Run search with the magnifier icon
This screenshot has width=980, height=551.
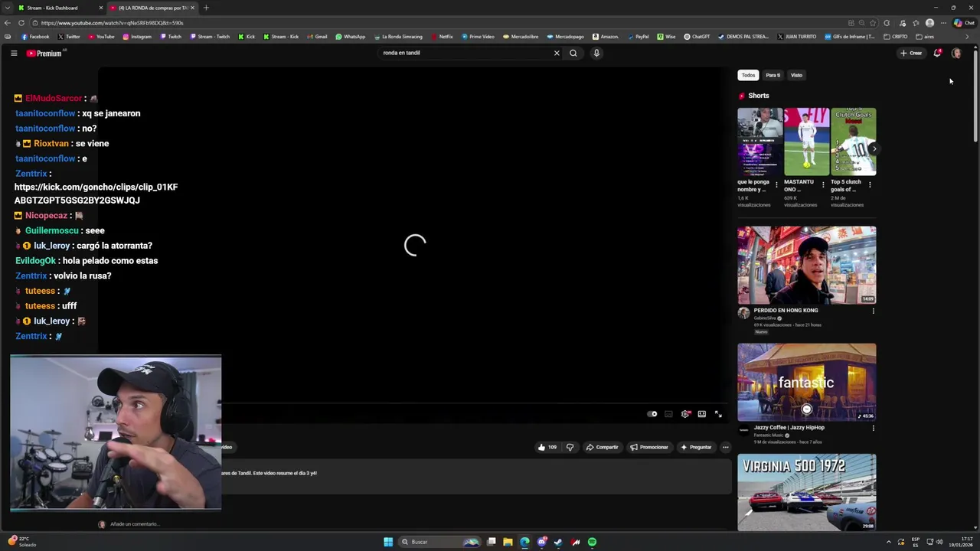573,53
